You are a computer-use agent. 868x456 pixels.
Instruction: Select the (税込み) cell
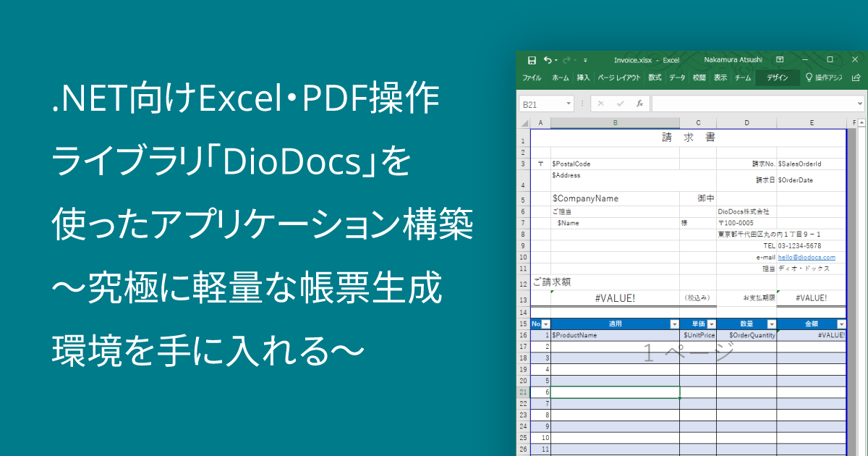click(698, 297)
